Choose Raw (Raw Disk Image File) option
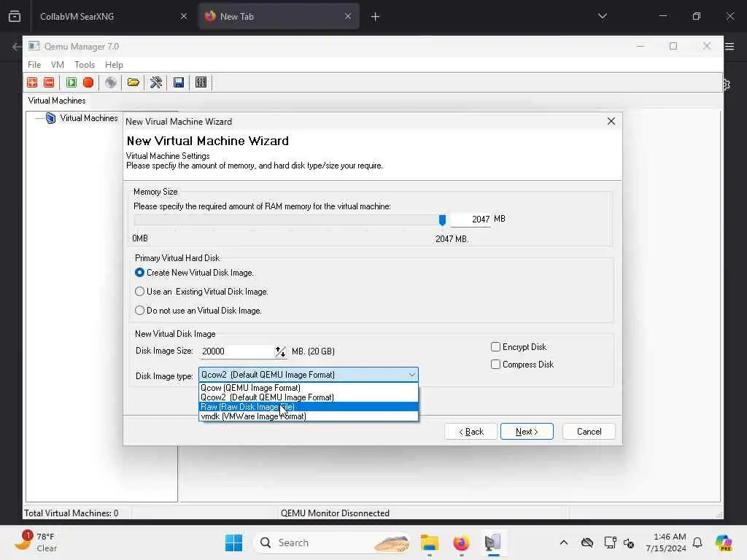Screen dimensions: 747x560 309,407
